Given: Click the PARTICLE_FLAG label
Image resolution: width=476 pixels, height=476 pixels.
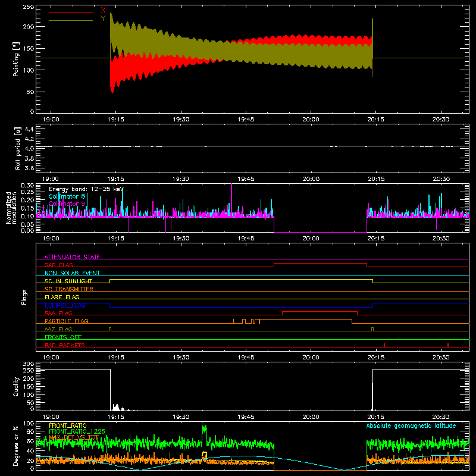Looking at the screenshot, I should click(67, 321).
